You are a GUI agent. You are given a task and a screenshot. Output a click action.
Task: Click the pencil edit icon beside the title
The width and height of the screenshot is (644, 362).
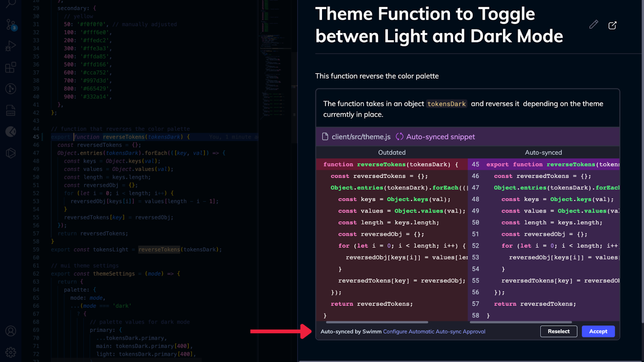594,25
